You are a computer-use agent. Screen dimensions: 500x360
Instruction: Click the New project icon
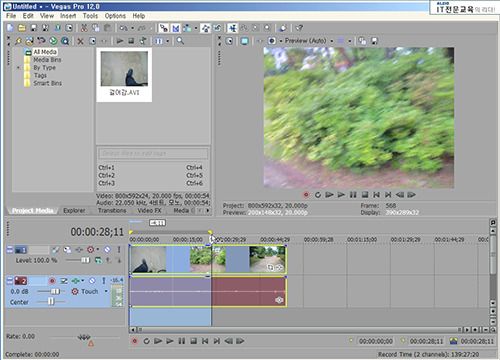point(10,28)
